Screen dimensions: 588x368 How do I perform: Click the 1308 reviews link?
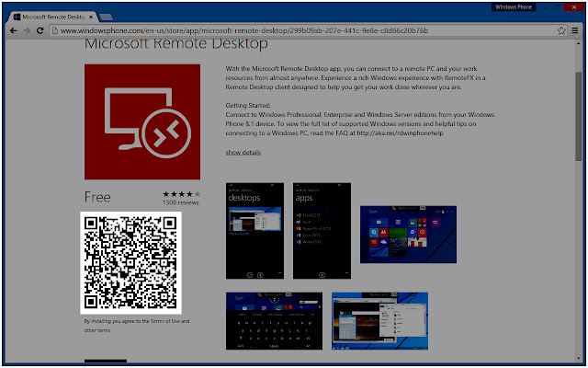click(x=181, y=202)
